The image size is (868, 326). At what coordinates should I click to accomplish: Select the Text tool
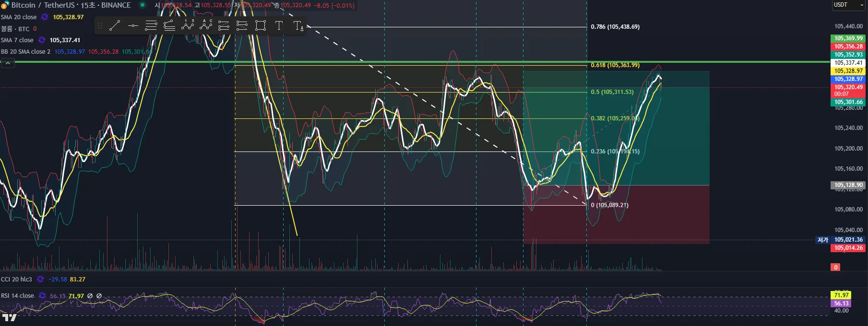click(x=279, y=25)
